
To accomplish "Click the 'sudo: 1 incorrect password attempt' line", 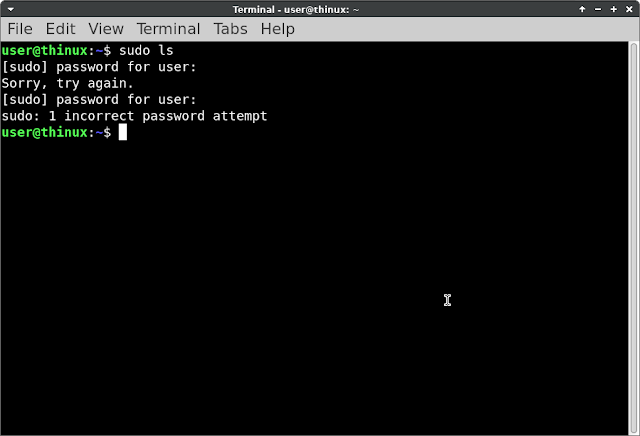I will tap(134, 116).
